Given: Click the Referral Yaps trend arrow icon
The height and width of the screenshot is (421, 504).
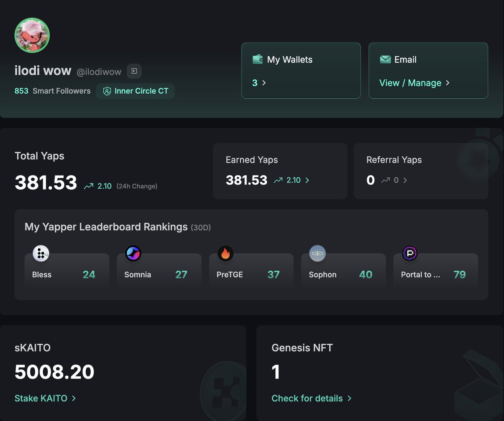Looking at the screenshot, I should coord(386,180).
